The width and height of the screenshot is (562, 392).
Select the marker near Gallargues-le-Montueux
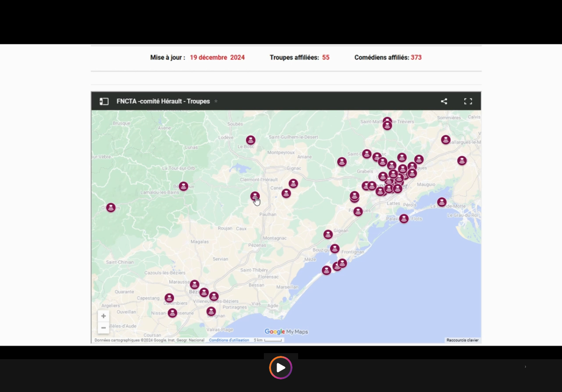pyautogui.click(x=446, y=140)
